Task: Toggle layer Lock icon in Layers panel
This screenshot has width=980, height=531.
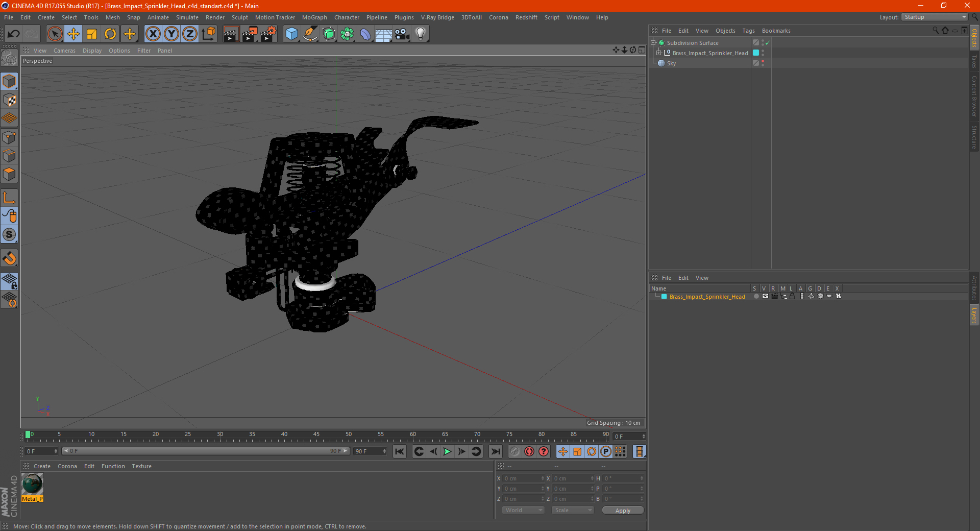Action: [792, 296]
